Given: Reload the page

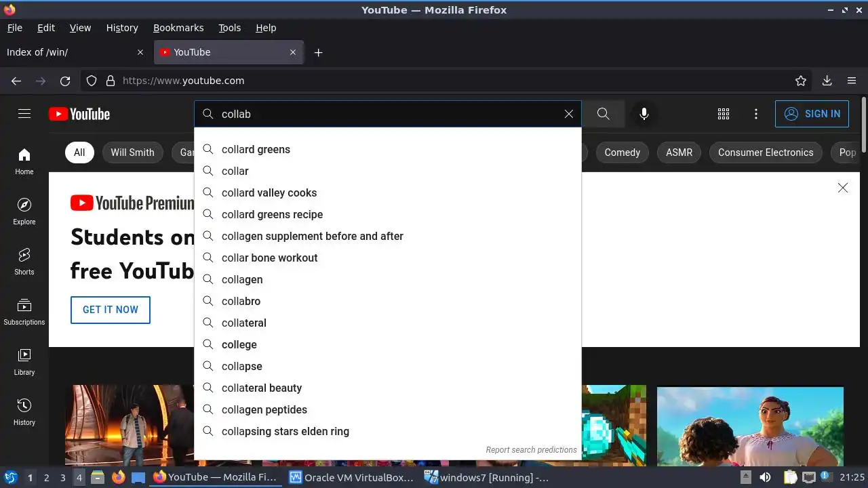Looking at the screenshot, I should [65, 81].
